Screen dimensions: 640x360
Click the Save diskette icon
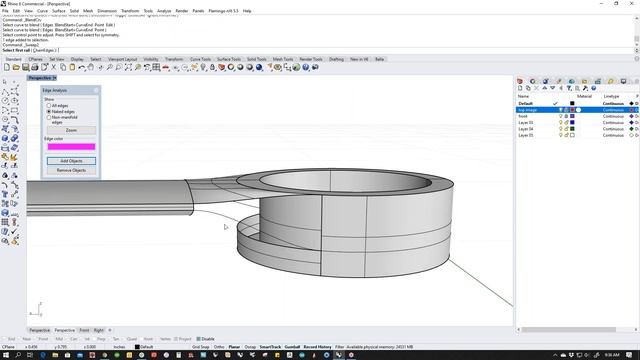click(25, 67)
